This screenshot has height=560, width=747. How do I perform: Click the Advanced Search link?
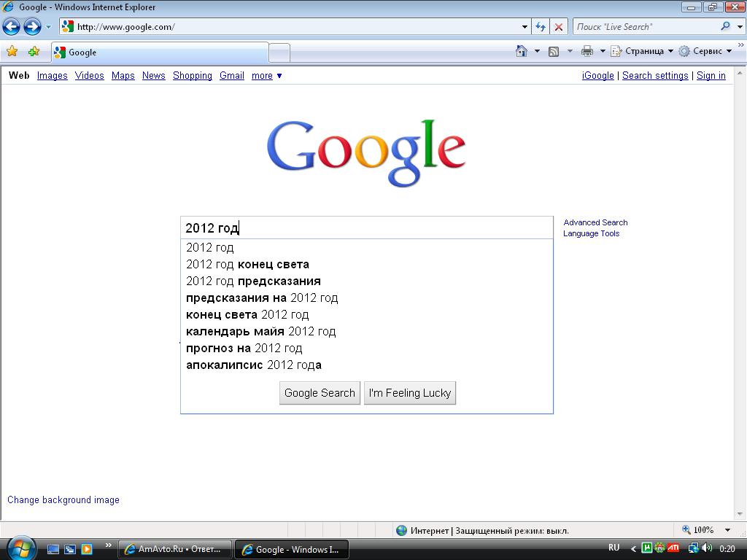(595, 222)
